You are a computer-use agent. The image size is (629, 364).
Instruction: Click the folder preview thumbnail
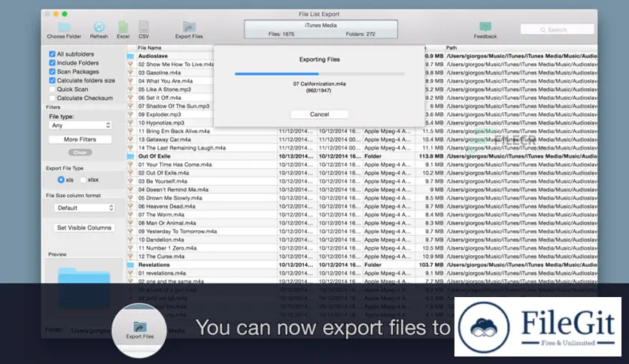click(84, 288)
